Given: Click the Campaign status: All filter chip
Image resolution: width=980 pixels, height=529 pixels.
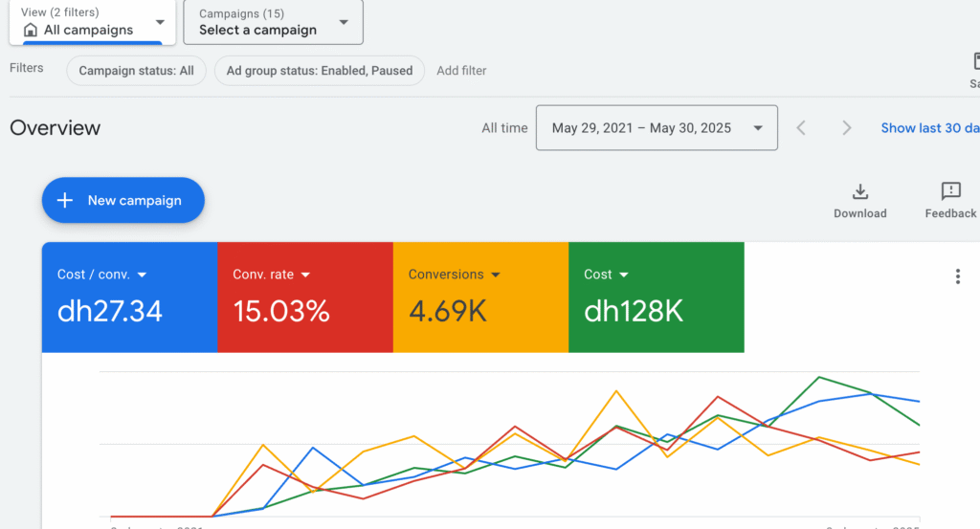Looking at the screenshot, I should pyautogui.click(x=136, y=71).
